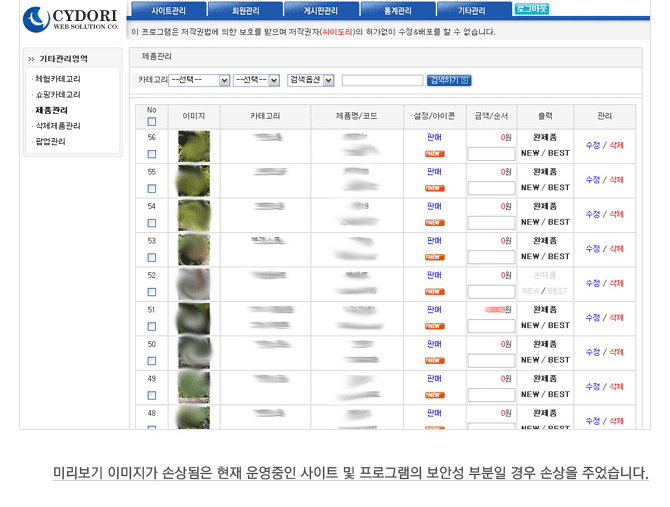Screen dimensions: 670x507
Task: Click the 로그아웃 logout button
Action: coord(532,9)
